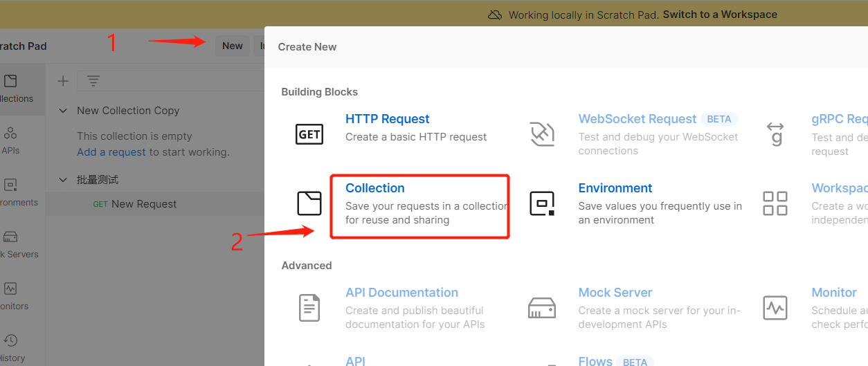The height and width of the screenshot is (366, 868).
Task: Click the cloud-off icon in top banner
Action: coord(495,15)
